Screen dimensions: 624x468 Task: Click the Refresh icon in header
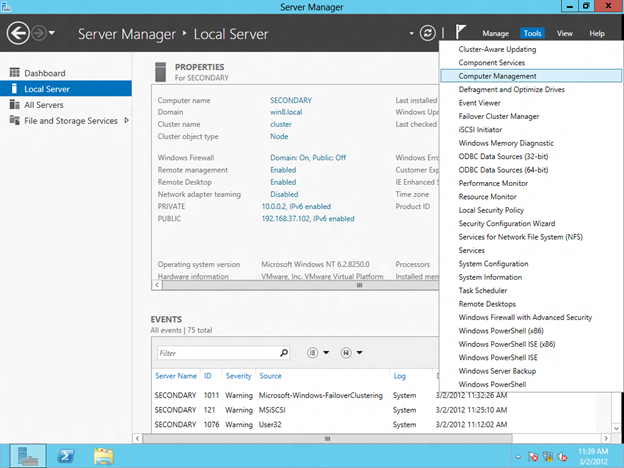428,33
